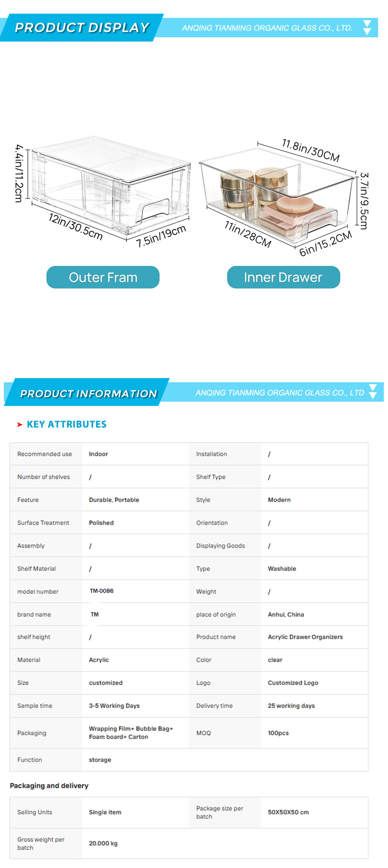Click the 50X50X50 cm package size
This screenshot has width=388, height=868.
[x=288, y=812]
